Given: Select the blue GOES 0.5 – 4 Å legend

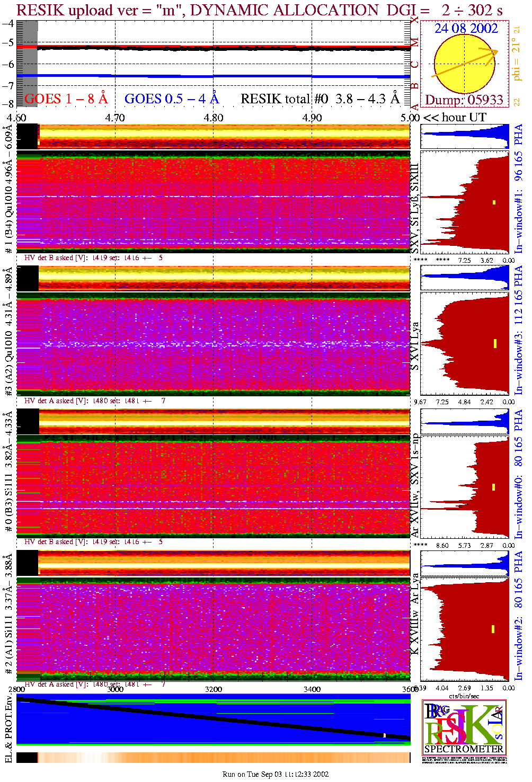Looking at the screenshot, I should 171,99.
